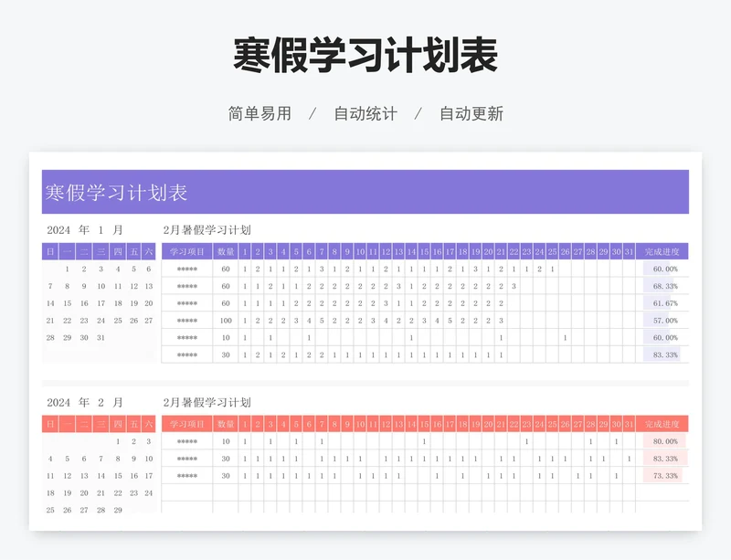Select quantity 10 cell in the purple table
The height and width of the screenshot is (560, 731).
[226, 338]
